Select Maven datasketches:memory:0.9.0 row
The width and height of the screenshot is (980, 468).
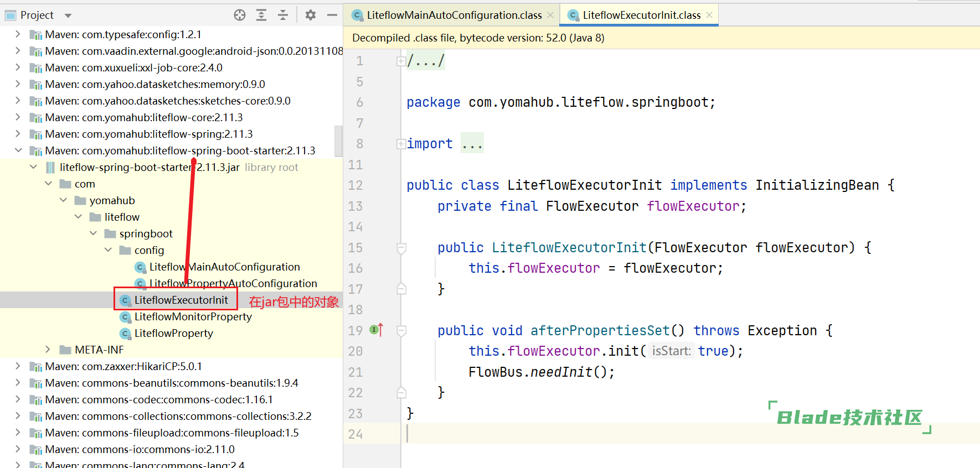point(172,84)
